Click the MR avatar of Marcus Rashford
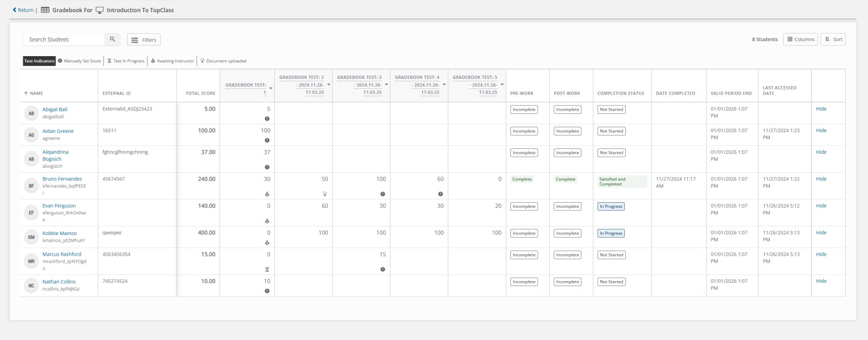 32,261
